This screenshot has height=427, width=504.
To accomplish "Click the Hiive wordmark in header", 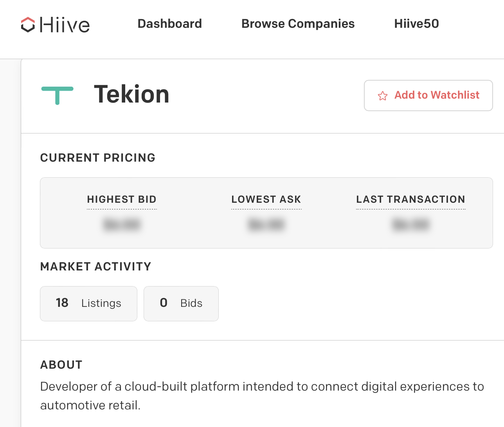I will 65,25.
